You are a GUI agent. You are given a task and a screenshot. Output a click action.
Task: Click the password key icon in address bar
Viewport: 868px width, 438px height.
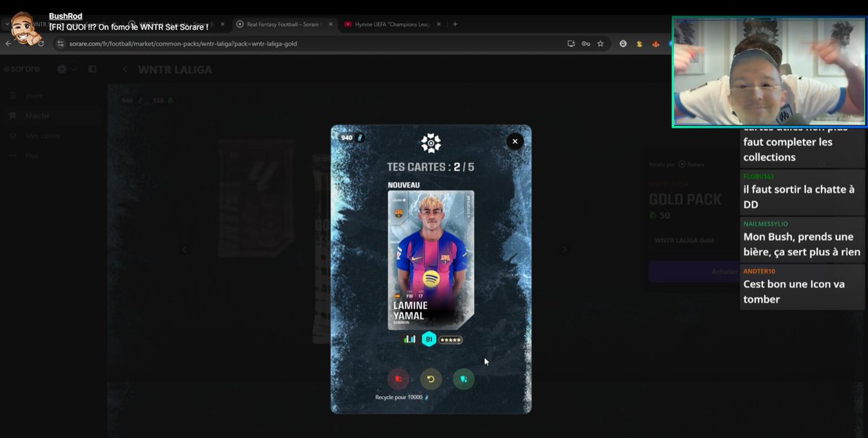coord(585,43)
